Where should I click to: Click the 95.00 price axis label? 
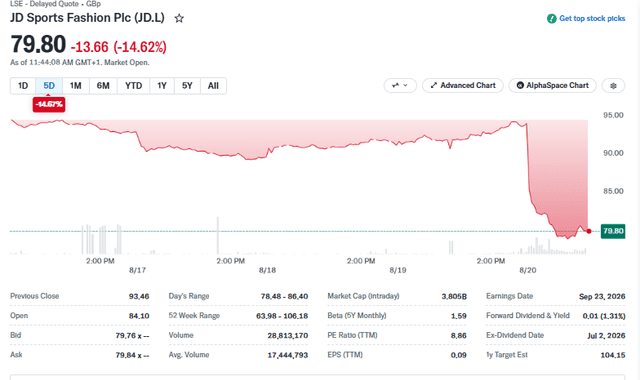click(x=613, y=115)
